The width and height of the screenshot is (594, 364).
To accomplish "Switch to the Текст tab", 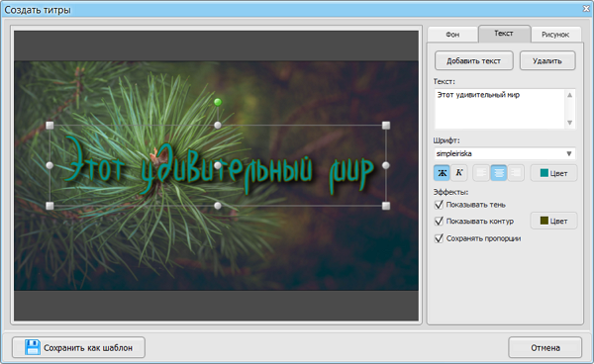I will pyautogui.click(x=504, y=34).
